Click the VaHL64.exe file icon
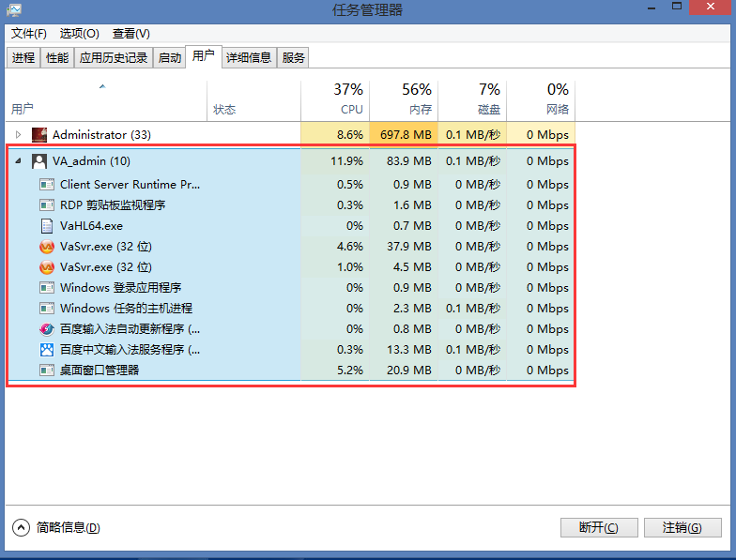The height and width of the screenshot is (560, 736). pyautogui.click(x=47, y=226)
